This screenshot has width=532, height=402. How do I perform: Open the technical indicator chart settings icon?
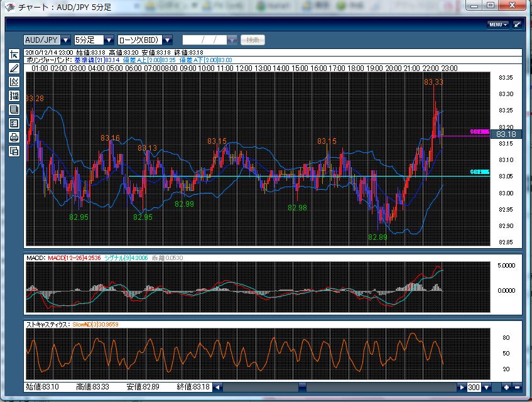14,82
